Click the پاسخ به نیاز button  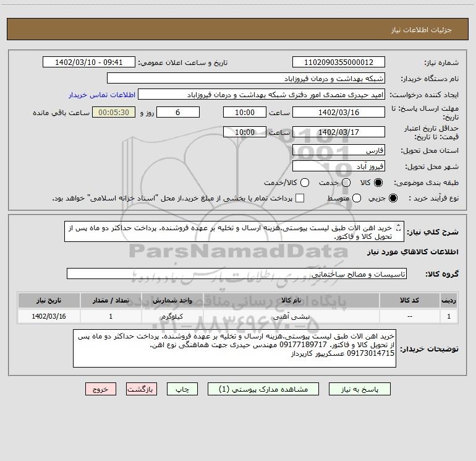(x=359, y=389)
